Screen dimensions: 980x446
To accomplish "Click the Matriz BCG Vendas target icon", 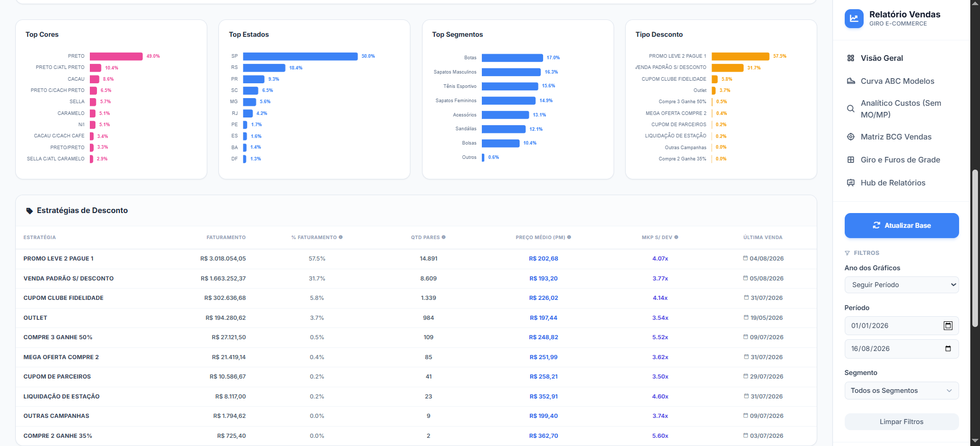I will [x=851, y=137].
